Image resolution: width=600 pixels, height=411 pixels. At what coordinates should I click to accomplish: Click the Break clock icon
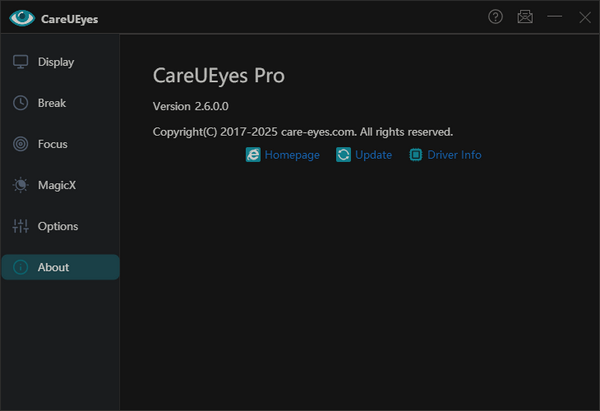pos(20,103)
